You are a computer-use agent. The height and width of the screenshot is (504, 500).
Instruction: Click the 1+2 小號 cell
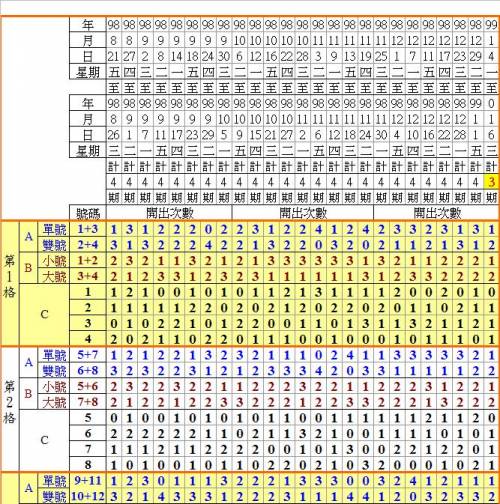[88, 261]
